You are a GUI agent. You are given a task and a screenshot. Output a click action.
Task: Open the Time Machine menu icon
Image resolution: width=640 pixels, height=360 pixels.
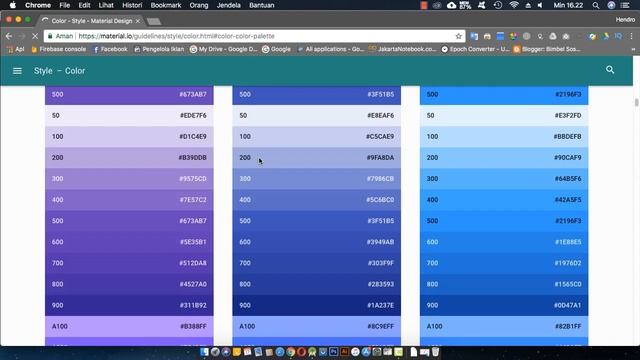click(498, 5)
